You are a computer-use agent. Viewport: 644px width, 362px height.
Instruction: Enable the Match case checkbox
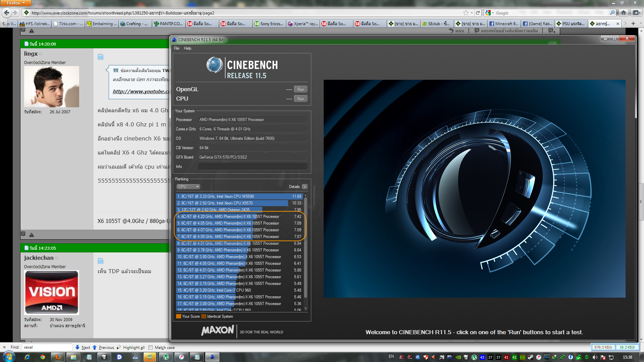[151, 348]
